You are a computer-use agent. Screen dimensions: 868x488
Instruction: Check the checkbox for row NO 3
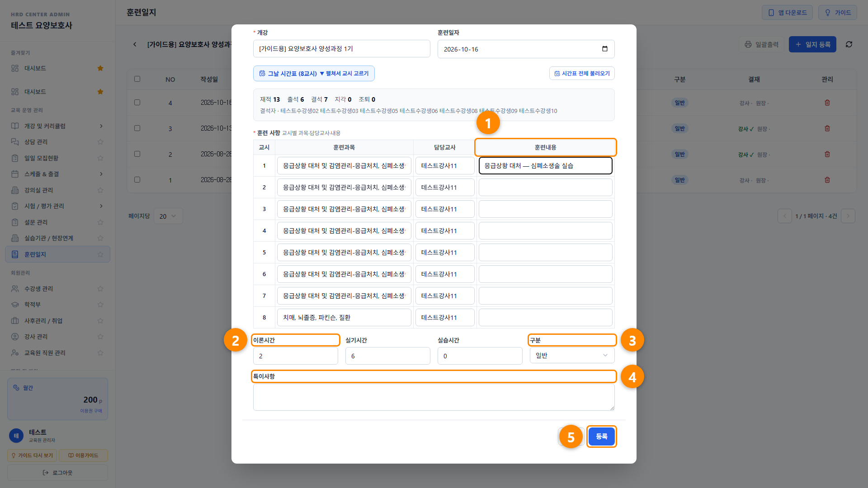[137, 128]
